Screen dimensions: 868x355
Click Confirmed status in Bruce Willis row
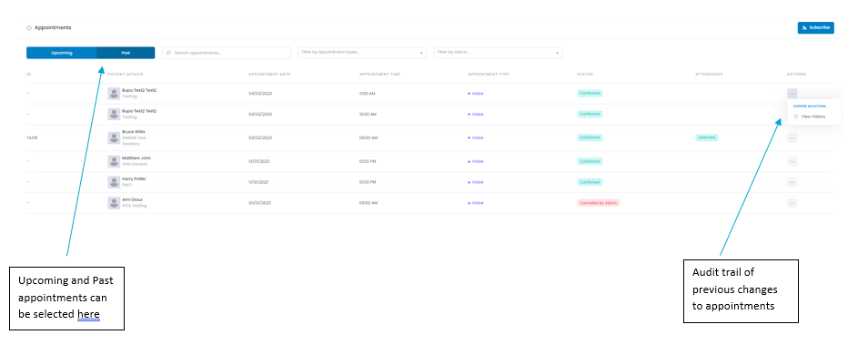(x=590, y=137)
